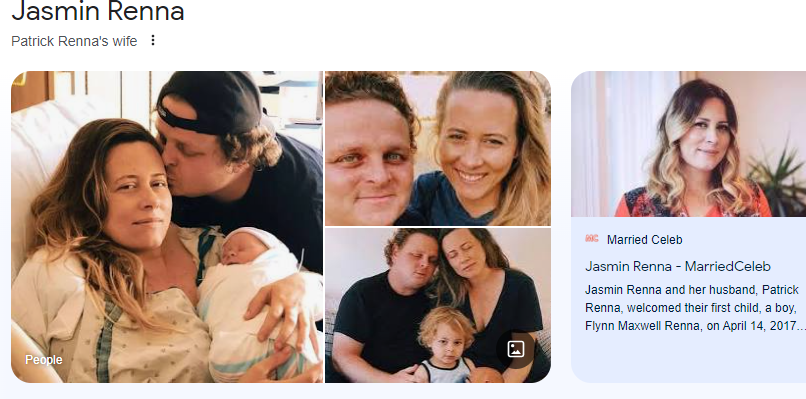Click the Married Celeb source name
806x399 pixels.
[x=645, y=240]
